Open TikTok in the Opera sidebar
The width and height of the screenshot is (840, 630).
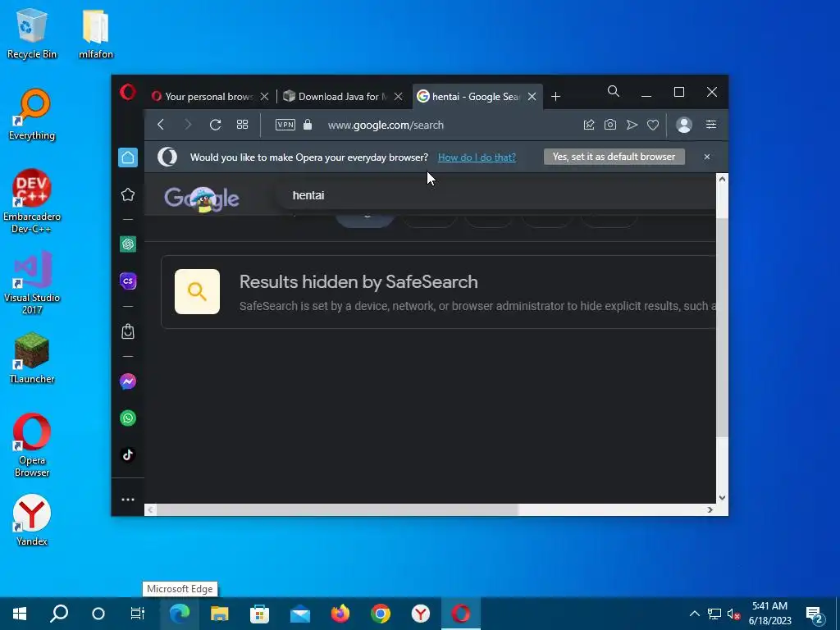tap(128, 455)
